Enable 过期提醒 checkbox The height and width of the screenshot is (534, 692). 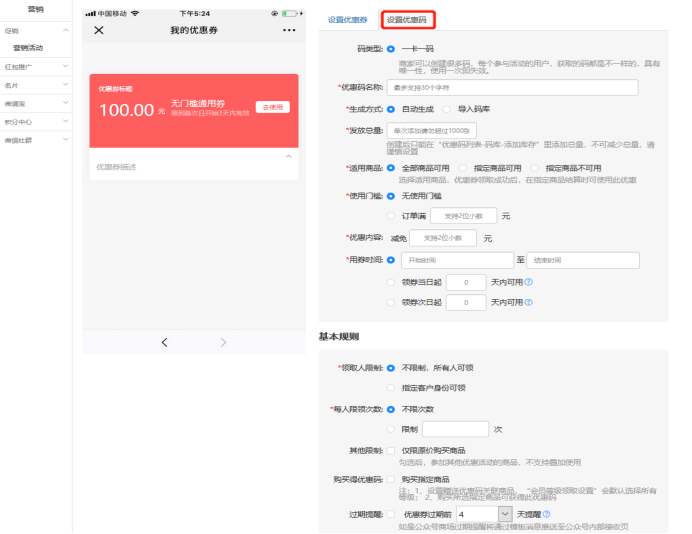[x=391, y=514]
